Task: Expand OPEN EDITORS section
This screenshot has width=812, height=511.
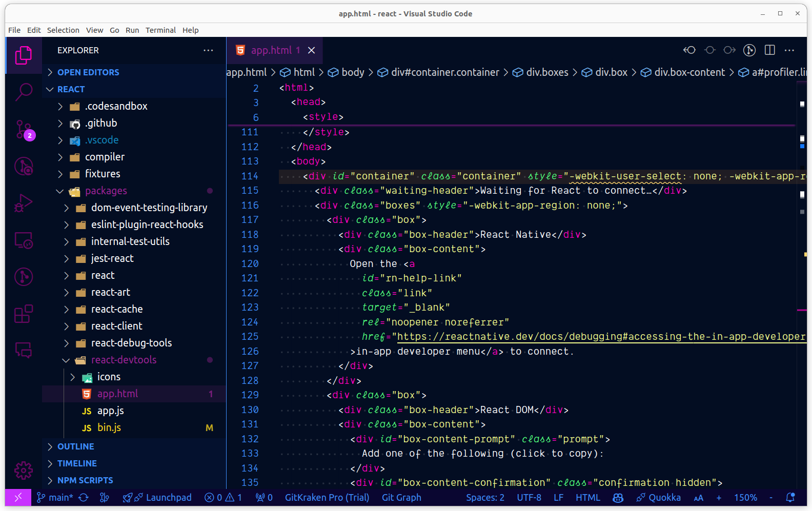Action: (x=134, y=72)
